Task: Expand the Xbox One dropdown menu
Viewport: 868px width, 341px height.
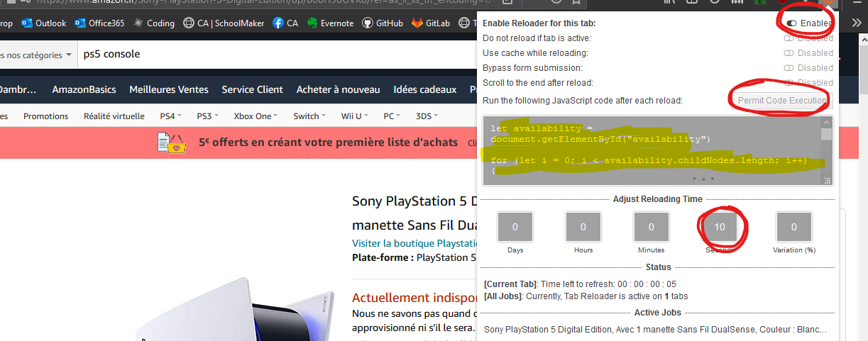Action: [256, 116]
